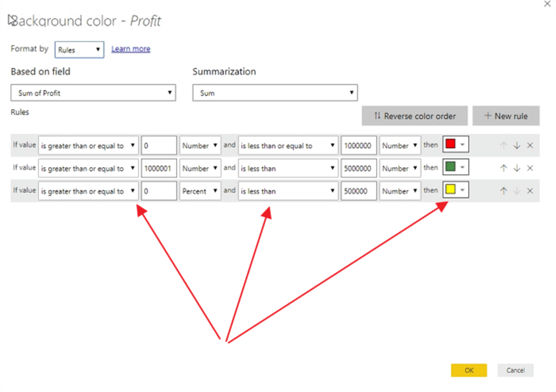Move the second rule up
The image size is (556, 392).
[x=503, y=168]
